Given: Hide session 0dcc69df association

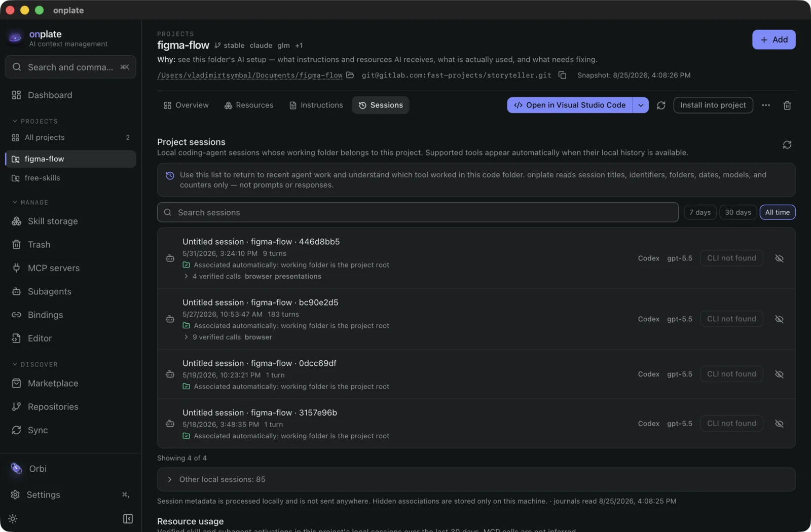Looking at the screenshot, I should point(780,374).
